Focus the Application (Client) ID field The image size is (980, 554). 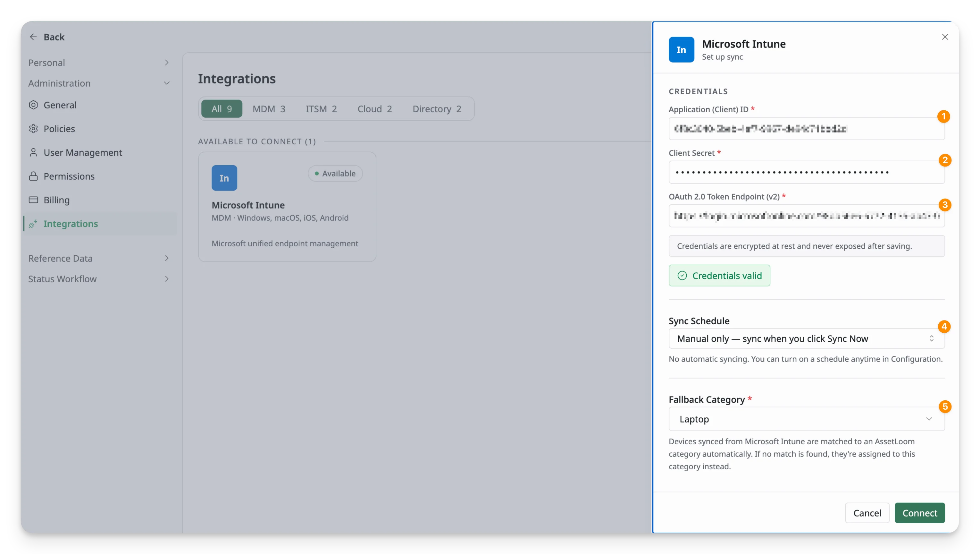(807, 129)
